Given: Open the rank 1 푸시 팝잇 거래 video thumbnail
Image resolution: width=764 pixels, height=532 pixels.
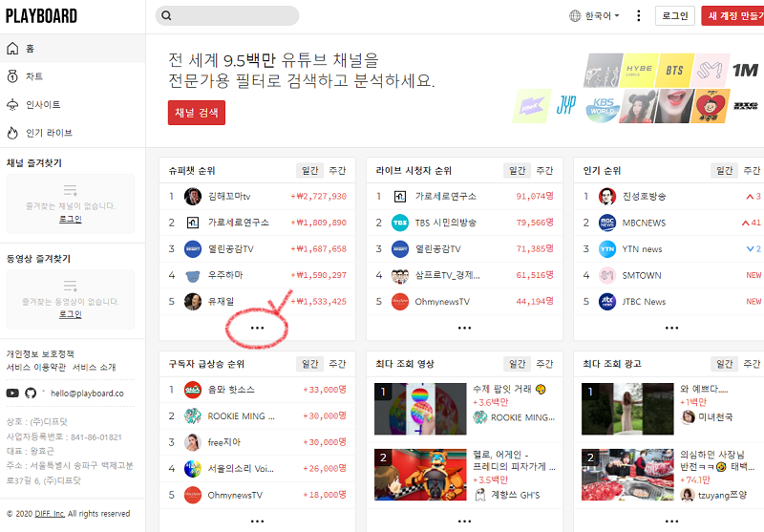Looking at the screenshot, I should 420,409.
